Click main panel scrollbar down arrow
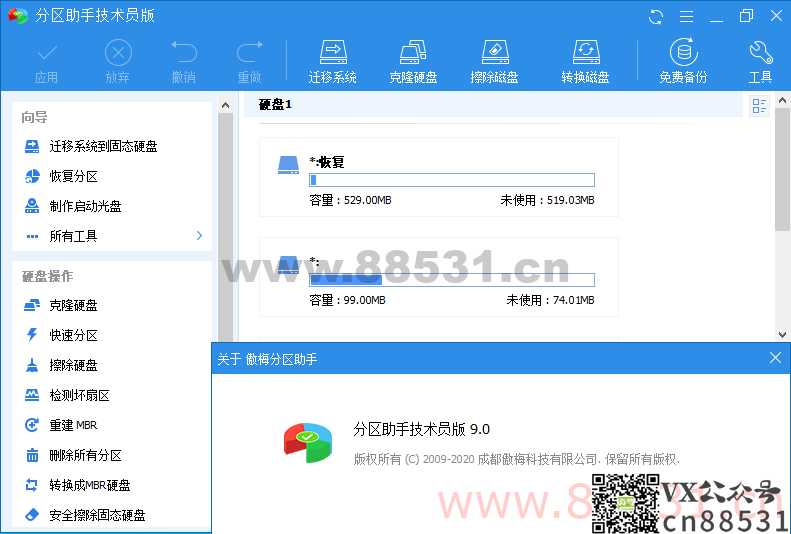 click(782, 335)
